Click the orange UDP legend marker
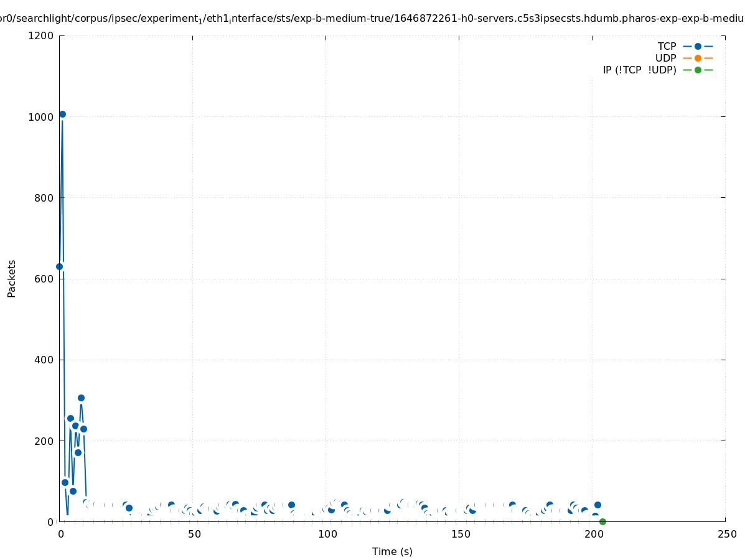Image resolution: width=745 pixels, height=560 pixels. [x=698, y=58]
